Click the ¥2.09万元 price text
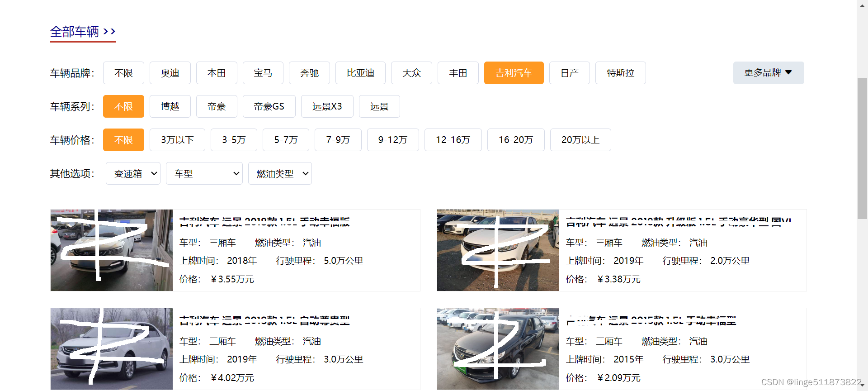The height and width of the screenshot is (391, 868). (619, 378)
